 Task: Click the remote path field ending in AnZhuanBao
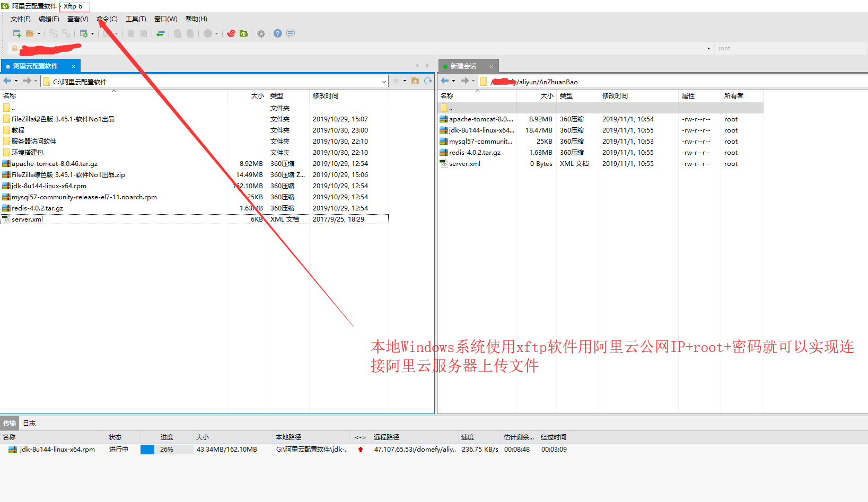click(673, 82)
